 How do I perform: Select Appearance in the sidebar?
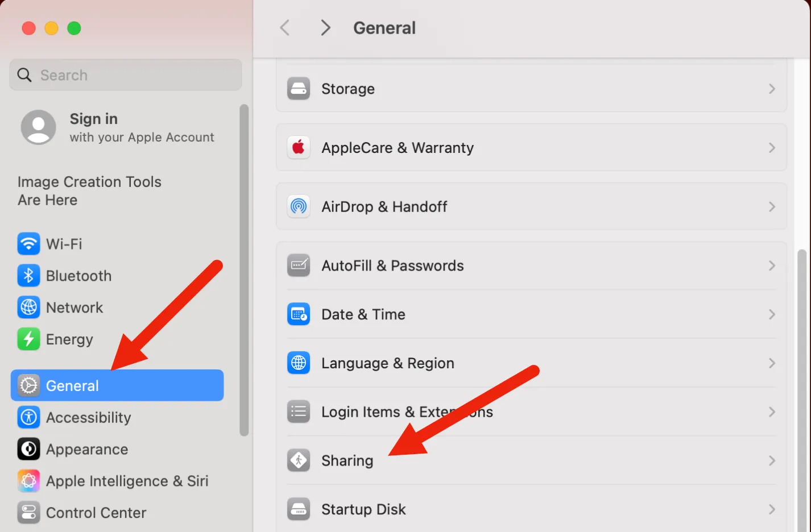pyautogui.click(x=117, y=449)
